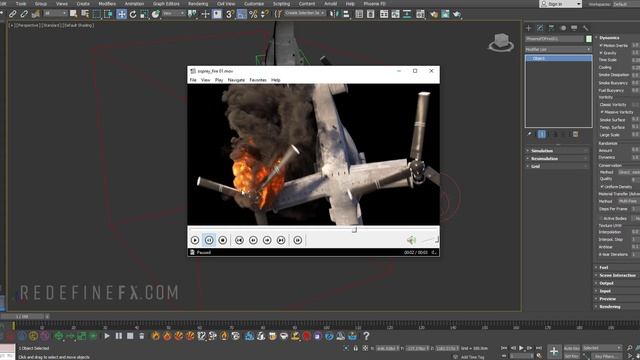
Task: Click the Stop button in media player
Action: [x=223, y=240]
